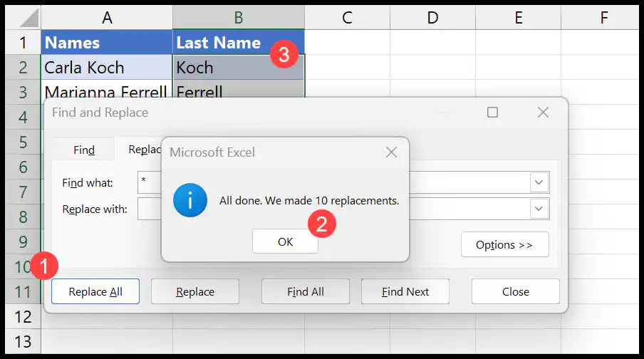
Task: Select the Replace tab
Action: pyautogui.click(x=144, y=150)
